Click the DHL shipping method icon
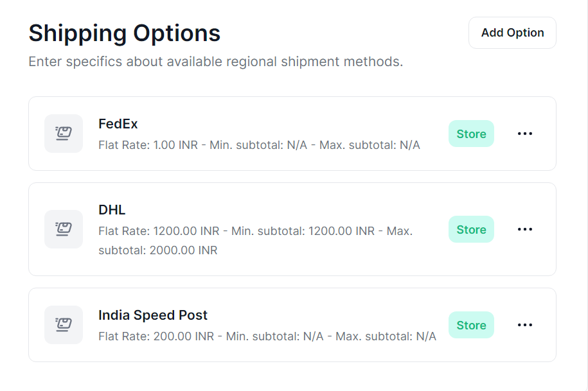Screen dimensions: 588x391 pos(63,229)
